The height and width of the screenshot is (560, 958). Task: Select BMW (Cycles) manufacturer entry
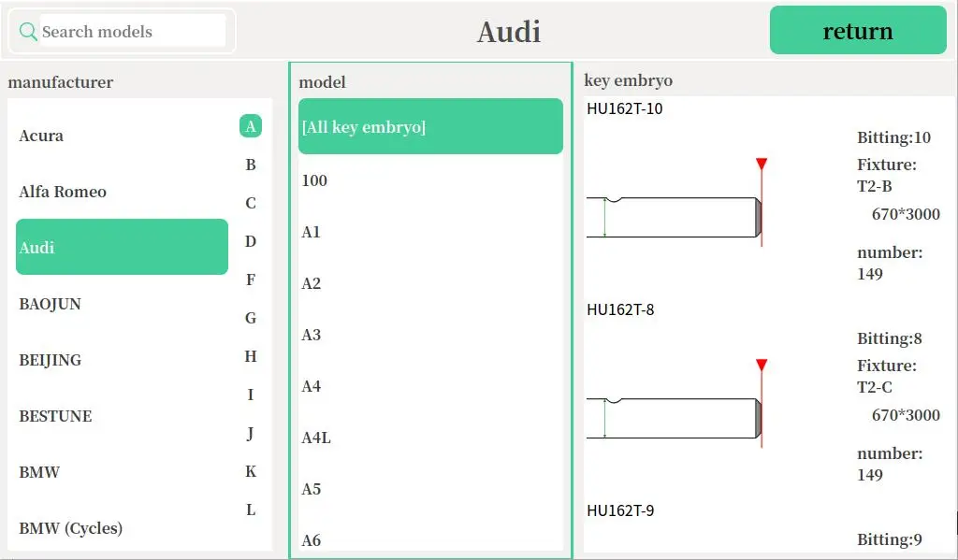(71, 528)
